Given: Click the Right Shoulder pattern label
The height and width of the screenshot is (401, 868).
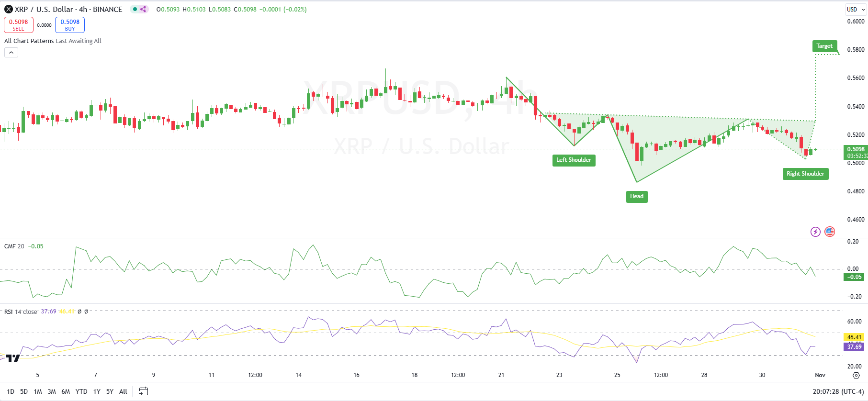Looking at the screenshot, I should point(805,174).
